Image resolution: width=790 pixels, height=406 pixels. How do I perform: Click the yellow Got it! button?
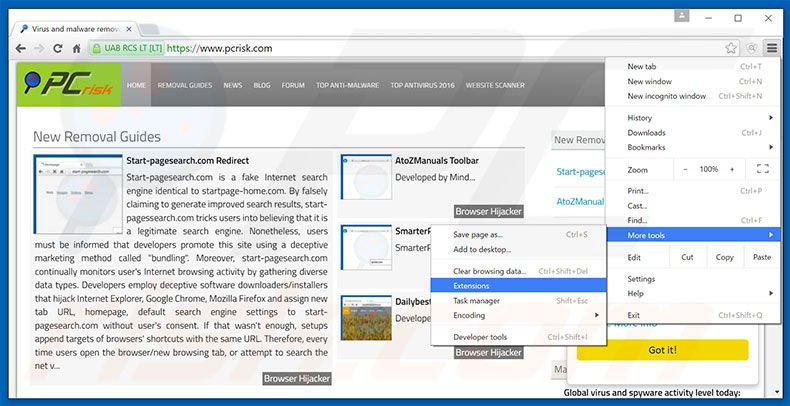click(x=663, y=350)
